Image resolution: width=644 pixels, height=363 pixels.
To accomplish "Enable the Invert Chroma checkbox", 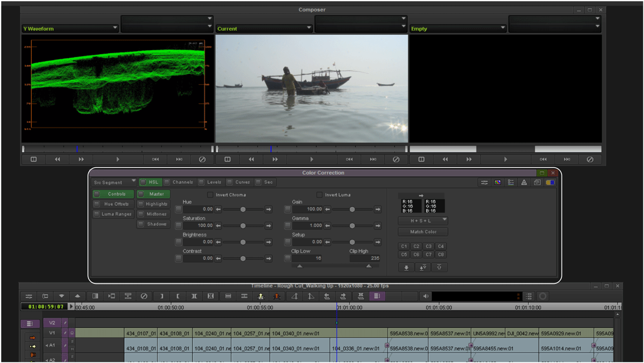I will coord(210,195).
